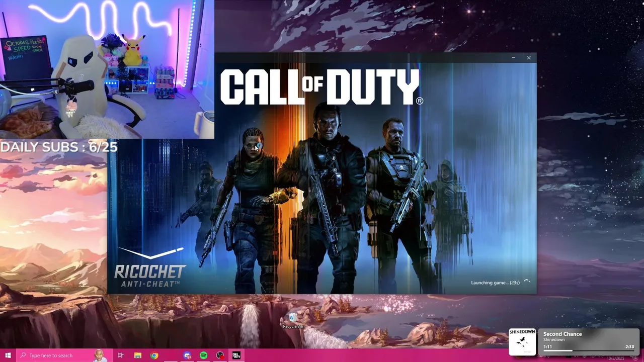Open File Explorer from the taskbar

click(x=138, y=355)
